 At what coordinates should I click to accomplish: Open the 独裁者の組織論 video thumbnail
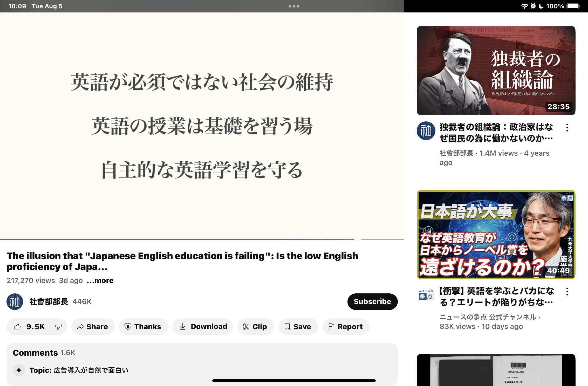coord(496,70)
